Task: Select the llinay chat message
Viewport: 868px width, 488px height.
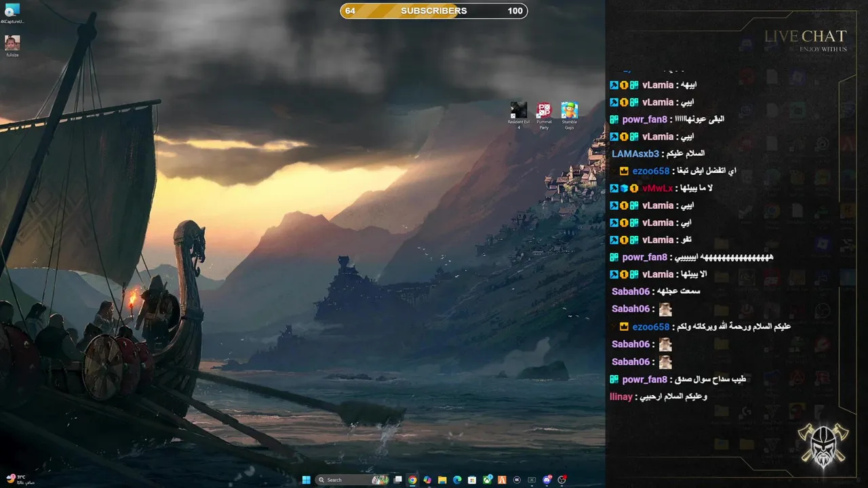Action: pos(658,396)
